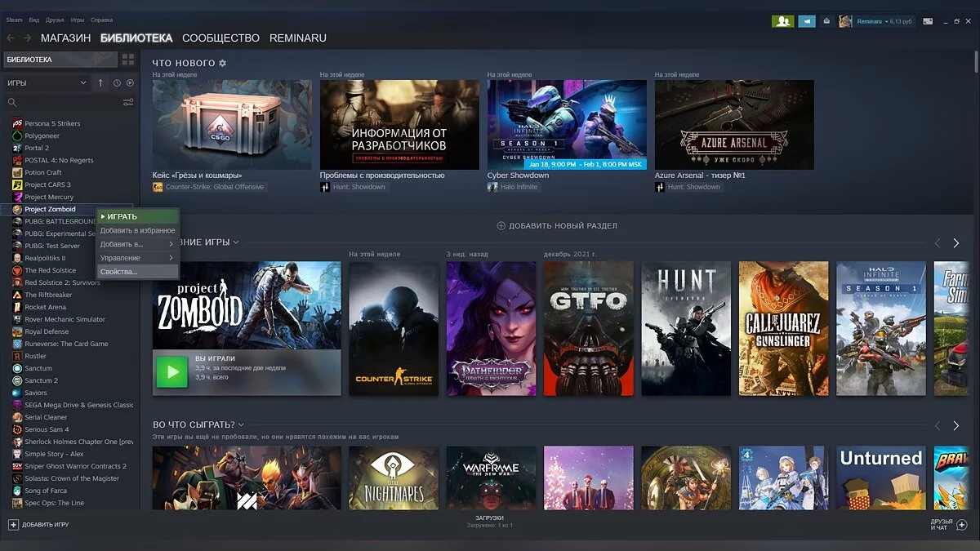The image size is (980, 551).
Task: Click Counter-Strike icon under the case news
Action: tap(158, 187)
